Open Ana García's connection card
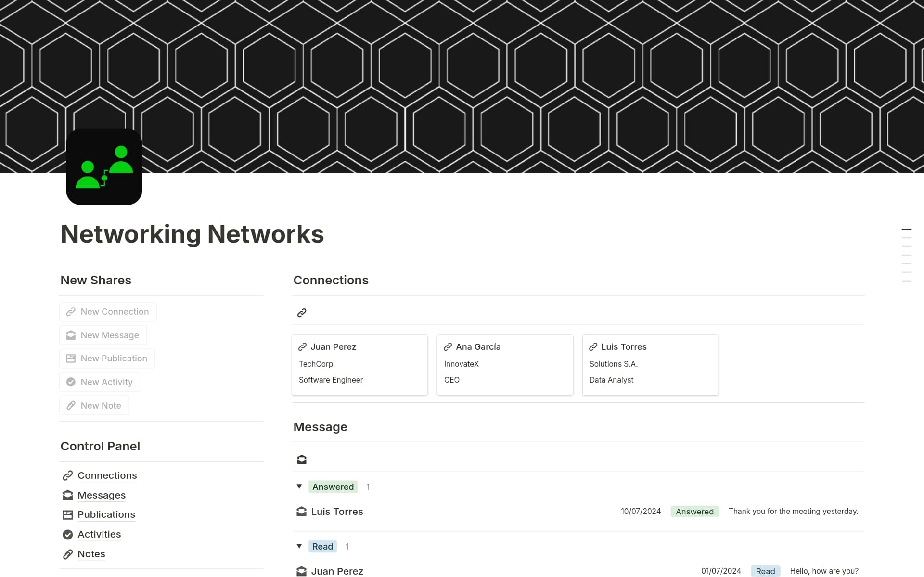 (504, 364)
